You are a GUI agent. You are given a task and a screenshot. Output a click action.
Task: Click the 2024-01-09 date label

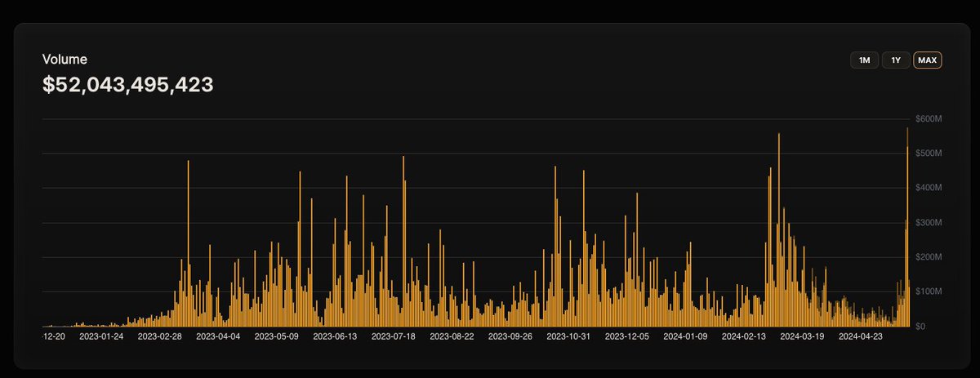pos(686,336)
